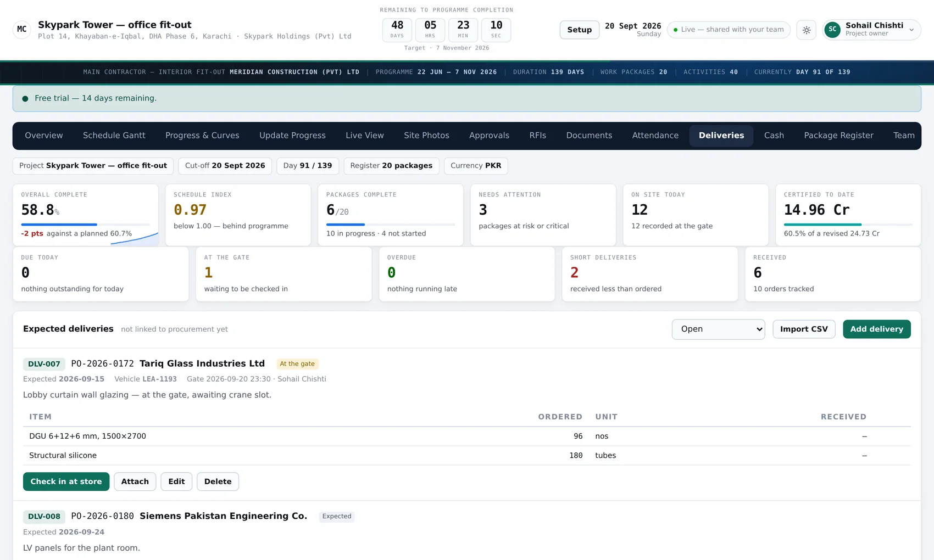This screenshot has width=934, height=560.
Task: Click the DGU 6+12+6 mm item row
Action: [466, 436]
